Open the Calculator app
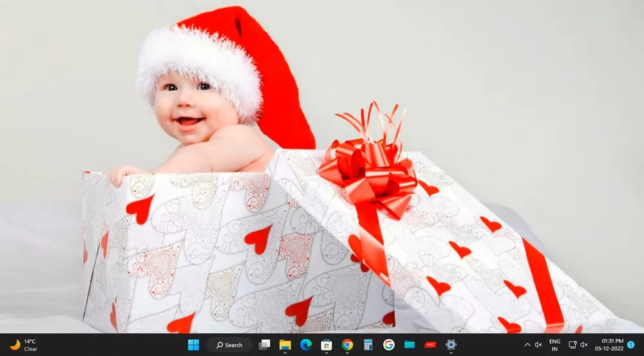The height and width of the screenshot is (356, 644). coord(368,345)
